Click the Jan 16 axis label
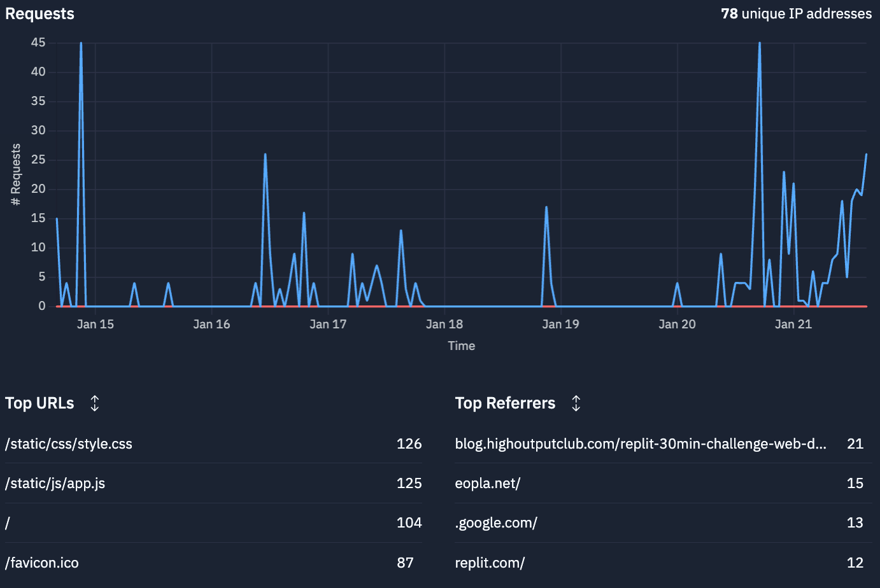880x588 pixels. pyautogui.click(x=211, y=324)
